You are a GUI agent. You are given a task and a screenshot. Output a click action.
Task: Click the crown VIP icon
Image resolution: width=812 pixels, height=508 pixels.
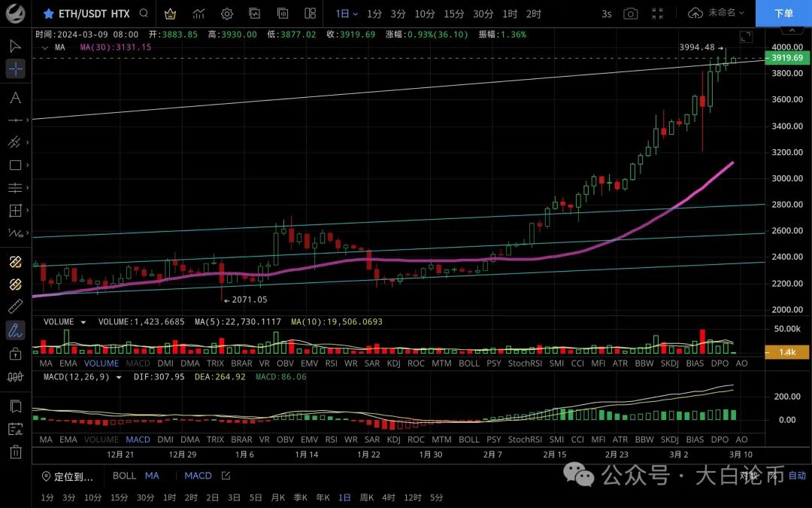click(x=170, y=14)
